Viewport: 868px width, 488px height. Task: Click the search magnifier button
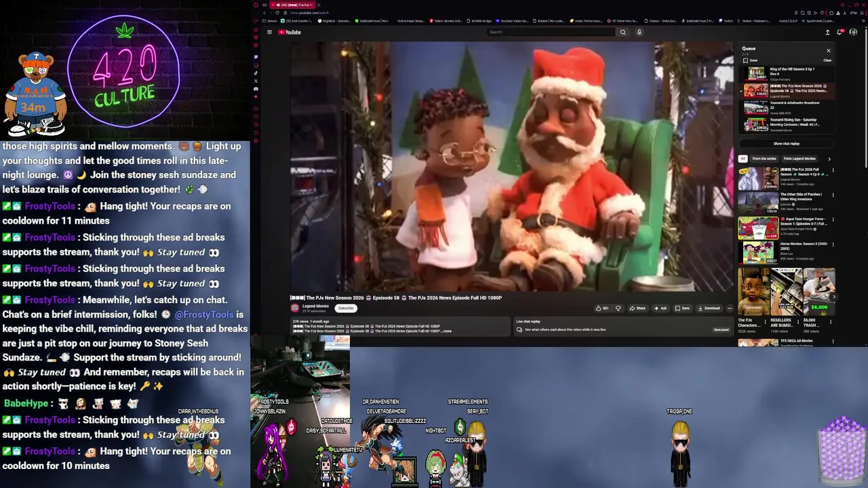click(623, 32)
